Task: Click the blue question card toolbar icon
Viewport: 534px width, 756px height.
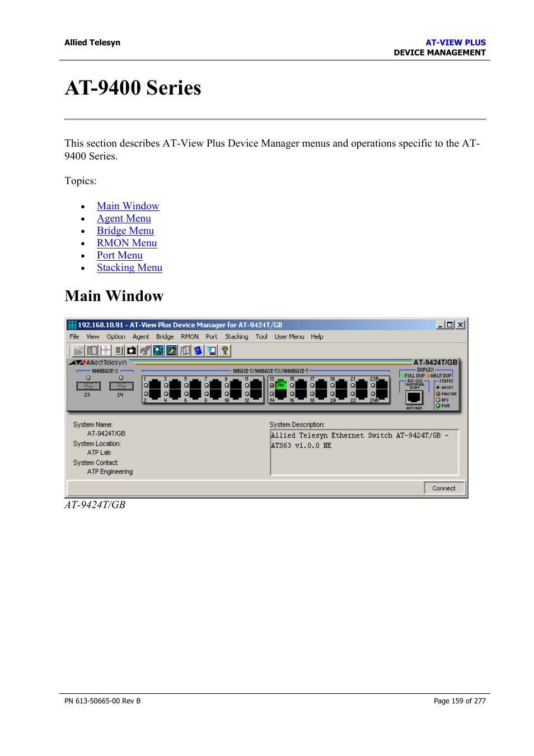Action: point(198,350)
